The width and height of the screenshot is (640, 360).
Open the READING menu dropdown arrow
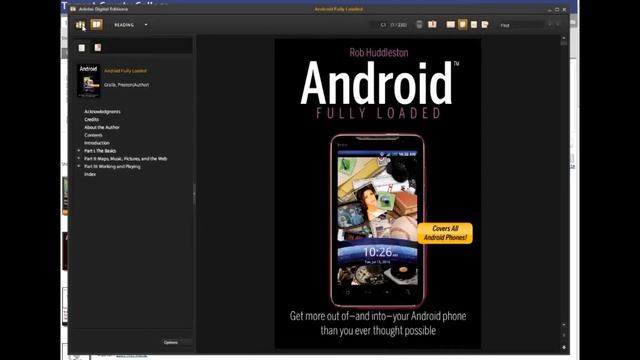(x=146, y=25)
